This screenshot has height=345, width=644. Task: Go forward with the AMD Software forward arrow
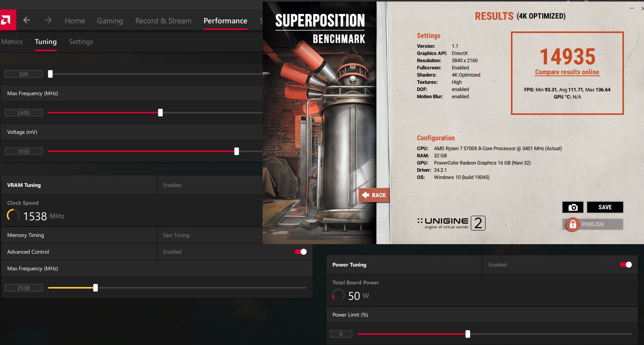click(48, 20)
